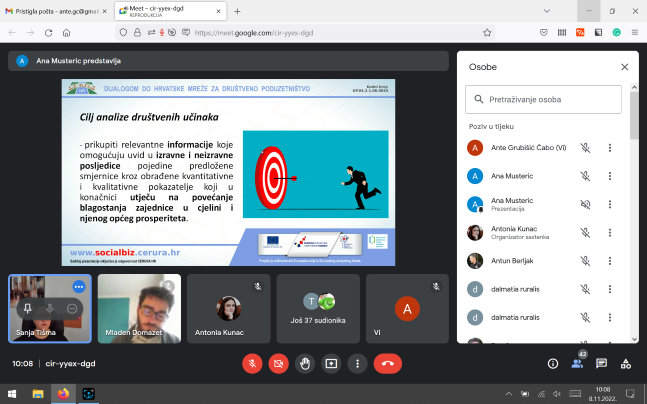Toggle Ana Musteric presentation audio icon
This screenshot has height=404, width=647.
click(586, 204)
